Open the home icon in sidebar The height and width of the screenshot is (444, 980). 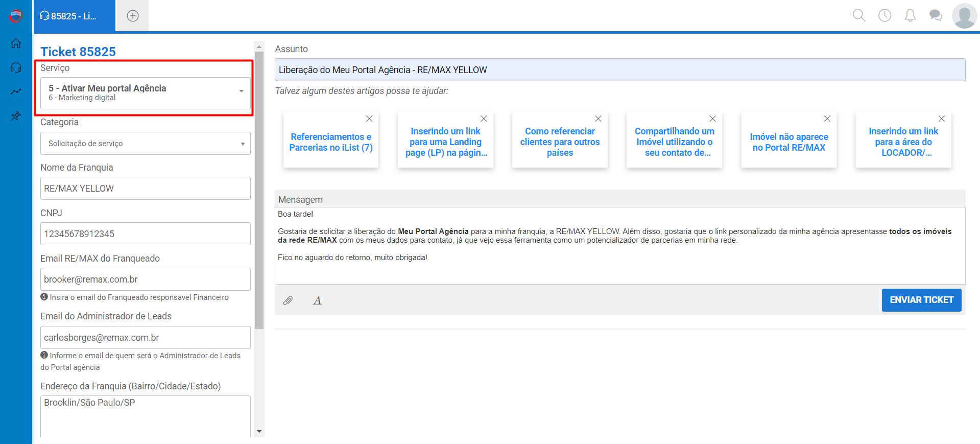click(x=16, y=43)
